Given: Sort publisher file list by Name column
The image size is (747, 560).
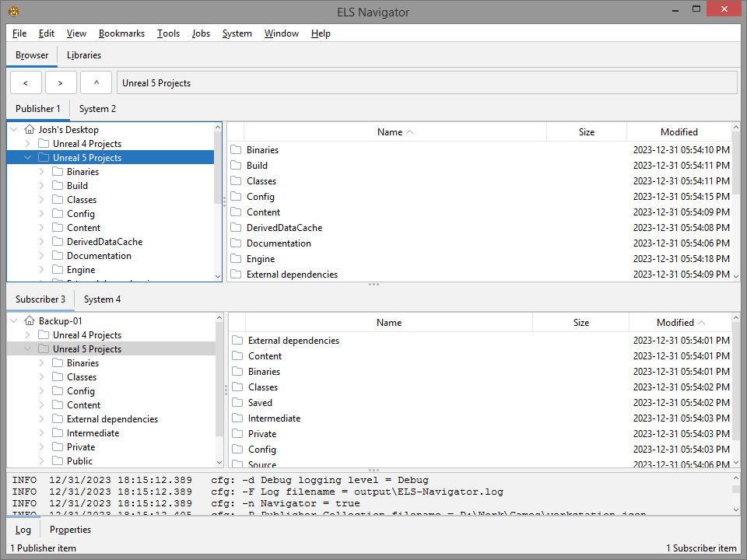Looking at the screenshot, I should [395, 132].
